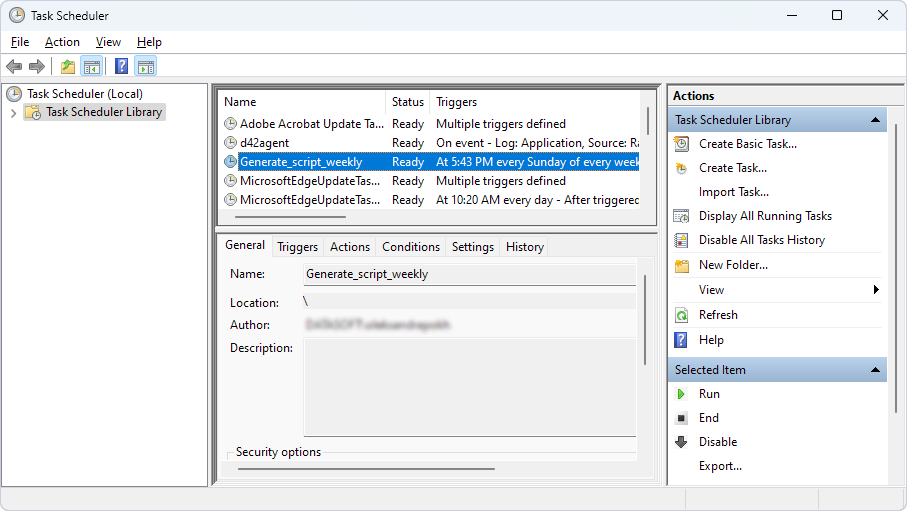Click Import Task link
Image resolution: width=907 pixels, height=511 pixels.
click(733, 192)
